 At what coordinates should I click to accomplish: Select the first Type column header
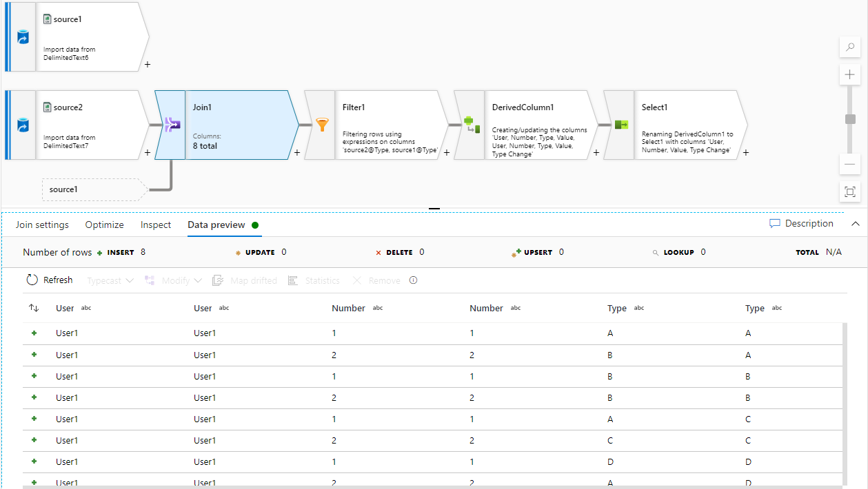[617, 308]
